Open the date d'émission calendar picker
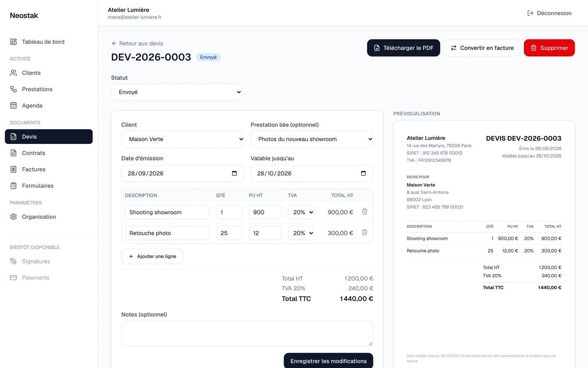The height and width of the screenshot is (368, 588). coord(234,173)
